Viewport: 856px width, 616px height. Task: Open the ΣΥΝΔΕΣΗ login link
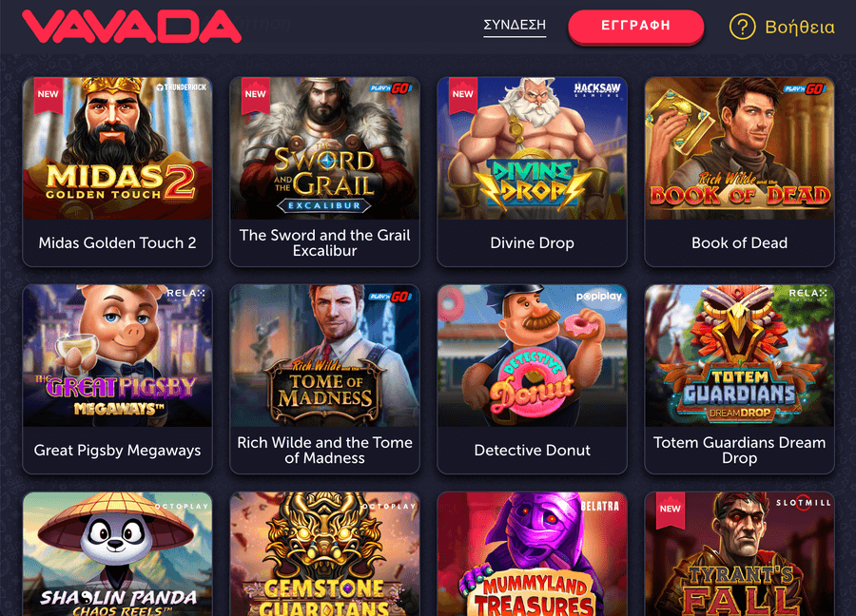(515, 26)
